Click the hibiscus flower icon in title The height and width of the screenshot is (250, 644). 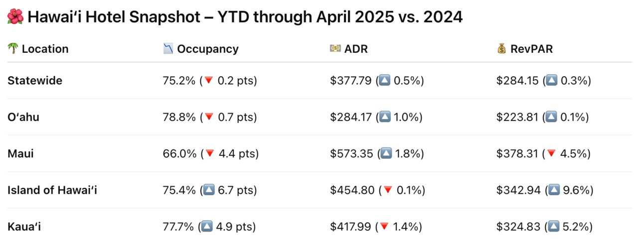click(14, 17)
